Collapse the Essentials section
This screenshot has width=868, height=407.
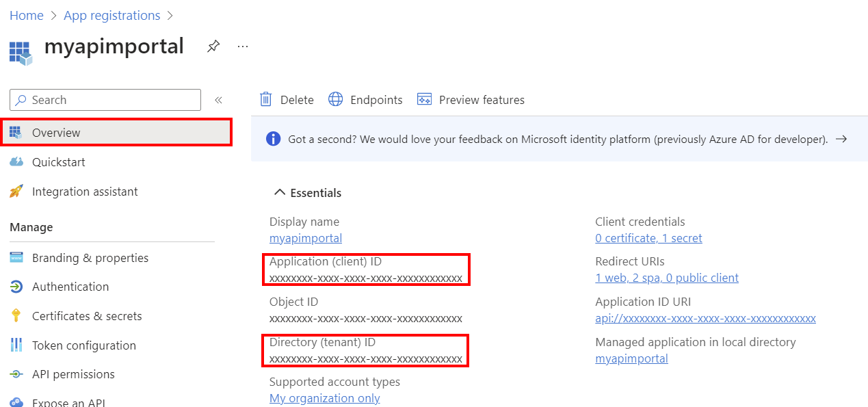pos(279,192)
